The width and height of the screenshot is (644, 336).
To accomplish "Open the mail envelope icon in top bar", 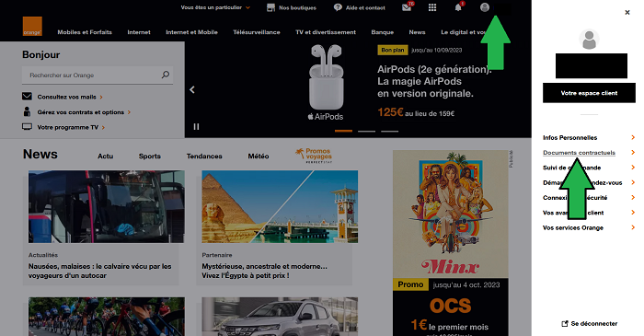I will point(407,7).
